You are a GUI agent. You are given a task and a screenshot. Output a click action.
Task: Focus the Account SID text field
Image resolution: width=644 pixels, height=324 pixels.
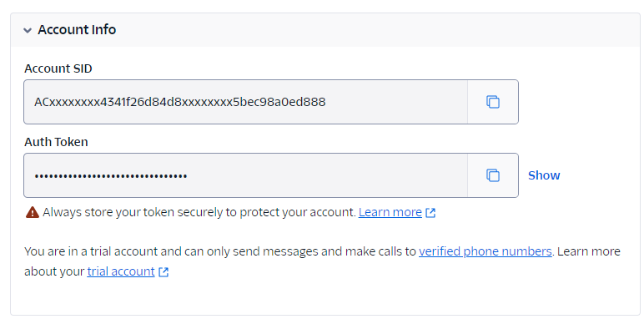(x=245, y=102)
